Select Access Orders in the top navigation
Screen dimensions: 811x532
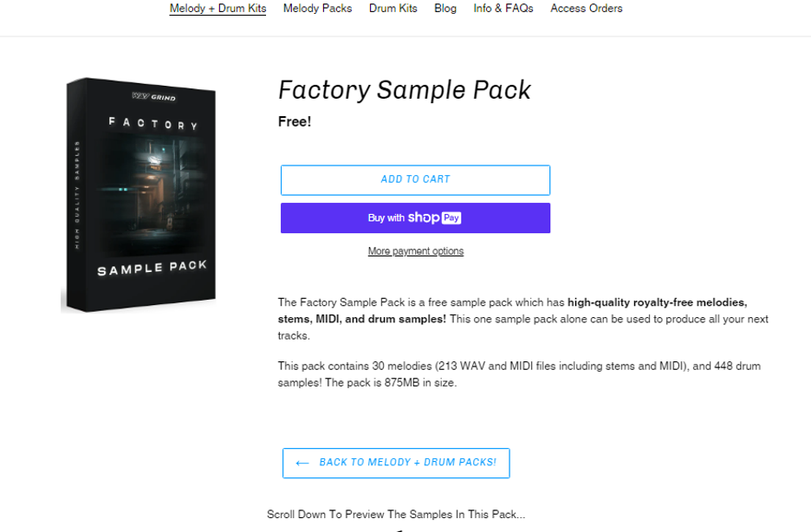pos(587,9)
